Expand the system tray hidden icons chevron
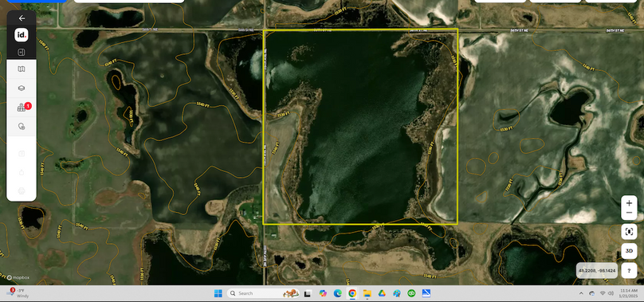Viewport: 644px width, 302px height. pyautogui.click(x=581, y=293)
